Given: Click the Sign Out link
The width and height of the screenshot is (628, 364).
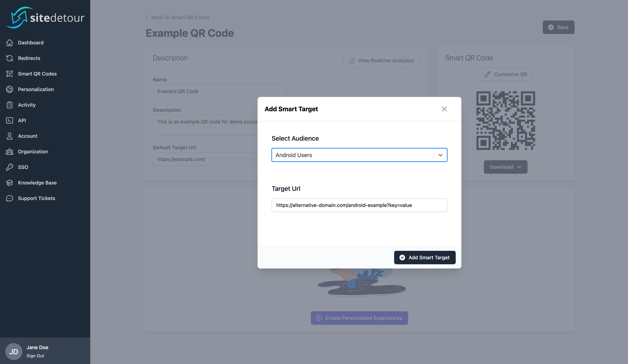Looking at the screenshot, I should pos(35,356).
